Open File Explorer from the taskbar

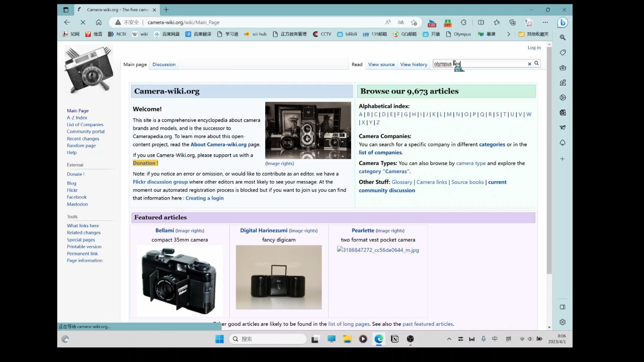pyautogui.click(x=347, y=339)
